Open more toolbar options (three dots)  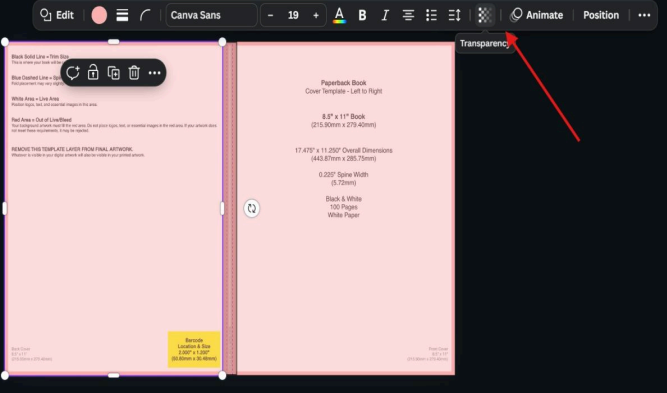(644, 15)
